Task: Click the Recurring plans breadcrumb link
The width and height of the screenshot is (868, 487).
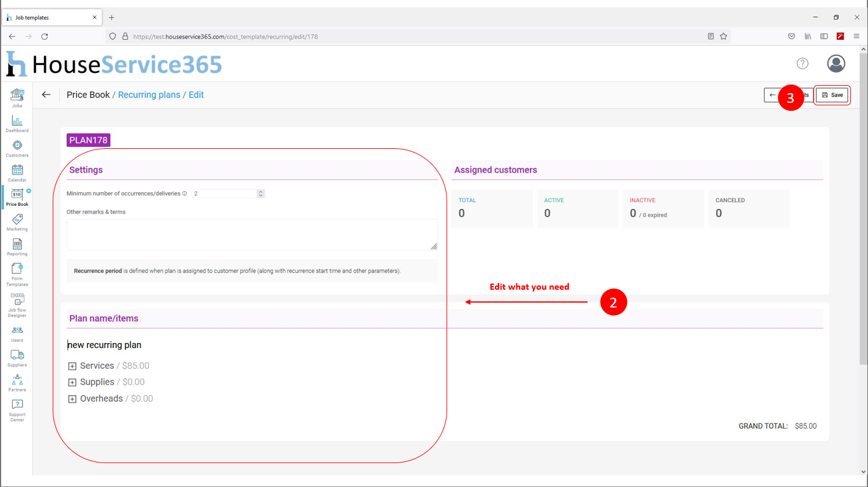Action: [x=149, y=95]
